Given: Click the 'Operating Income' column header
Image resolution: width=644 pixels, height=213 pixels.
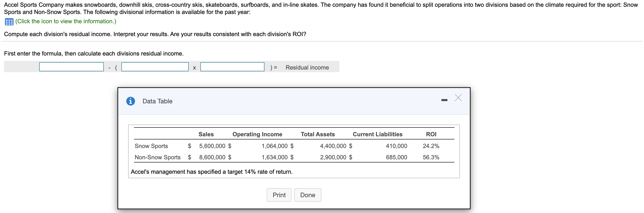Looking at the screenshot, I should pos(257,134).
